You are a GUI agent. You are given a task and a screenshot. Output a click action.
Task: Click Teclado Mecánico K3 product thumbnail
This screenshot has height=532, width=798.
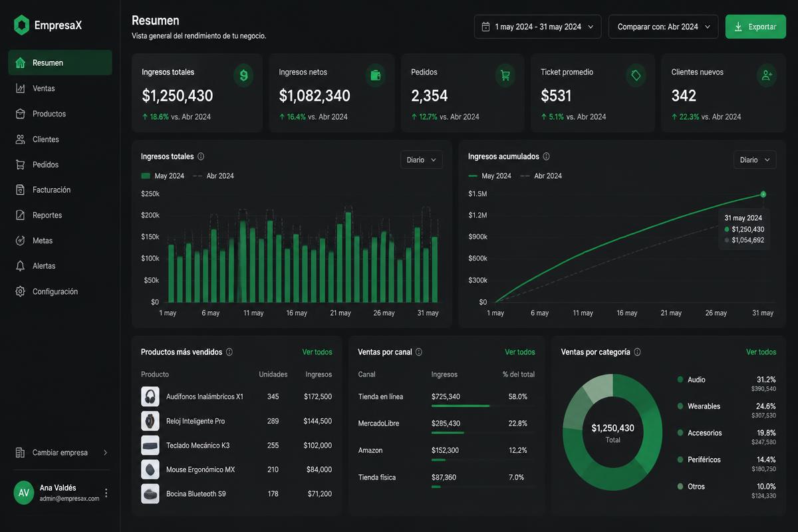(150, 445)
